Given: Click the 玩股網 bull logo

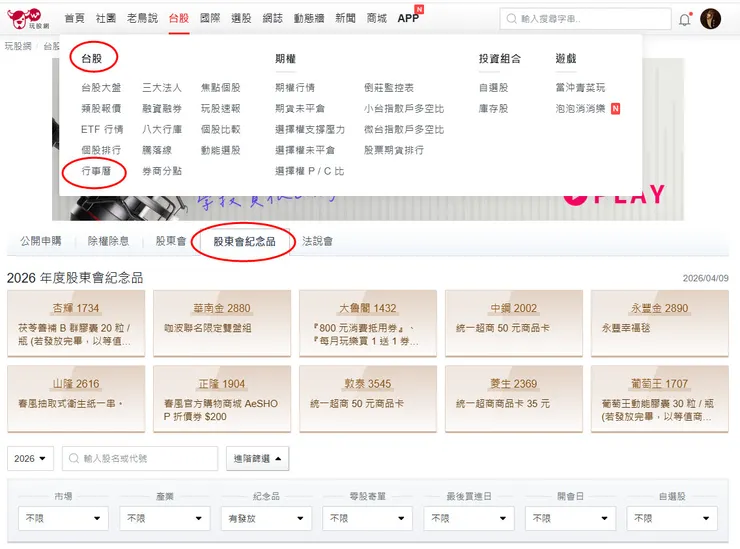Looking at the screenshot, I should [x=27, y=18].
